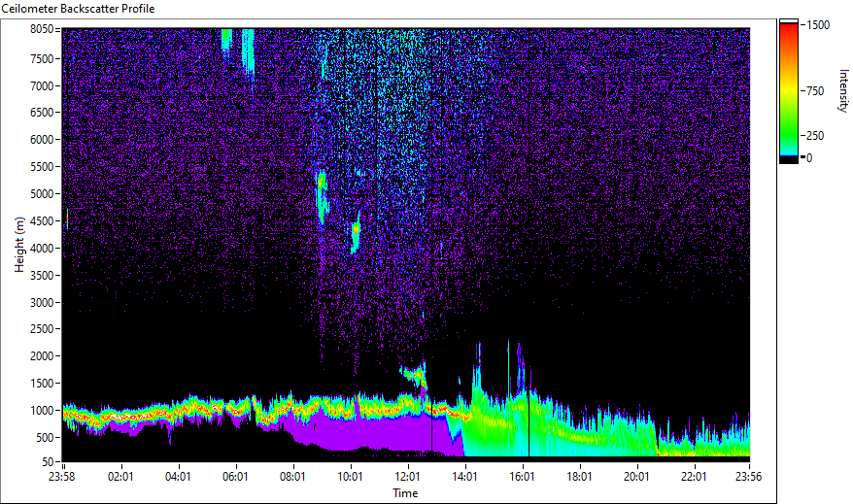The height and width of the screenshot is (504, 853).
Task: Click the 5000 height tick label
Action: click(x=42, y=194)
